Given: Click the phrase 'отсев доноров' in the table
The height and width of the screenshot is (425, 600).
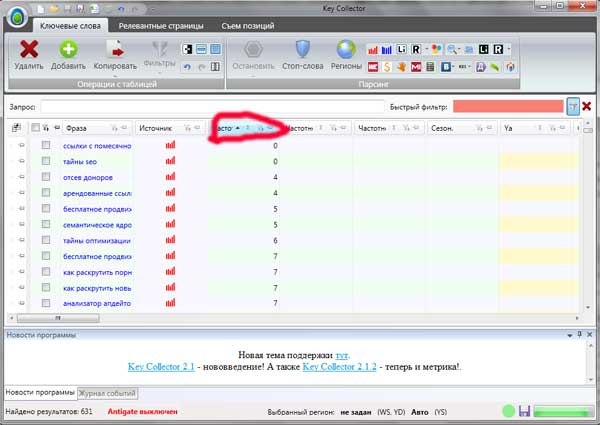Looking at the screenshot, I should coord(88,177).
